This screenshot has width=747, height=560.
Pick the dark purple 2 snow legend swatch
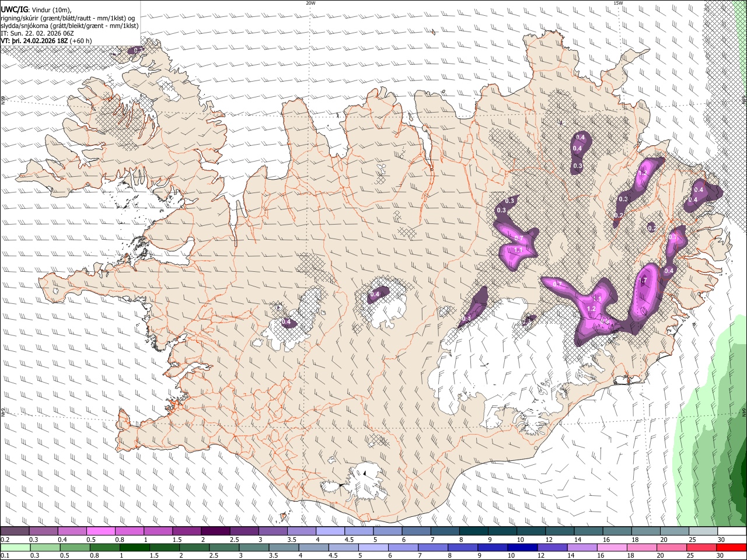[215, 531]
